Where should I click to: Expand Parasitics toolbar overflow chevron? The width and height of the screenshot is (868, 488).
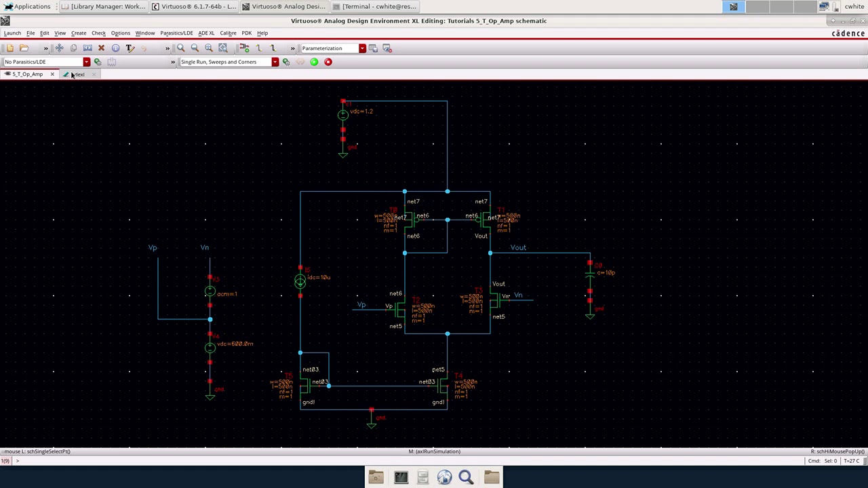pos(172,62)
